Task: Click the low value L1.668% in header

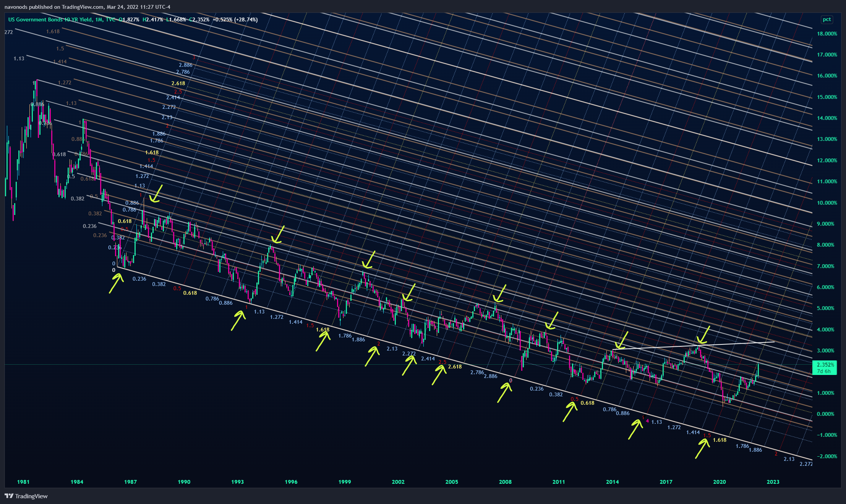Action: tap(176, 19)
